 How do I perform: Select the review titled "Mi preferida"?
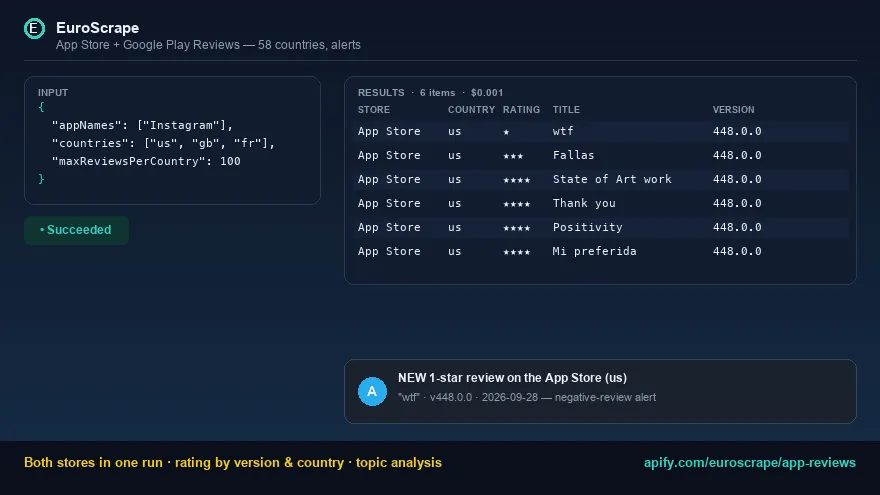(601, 251)
